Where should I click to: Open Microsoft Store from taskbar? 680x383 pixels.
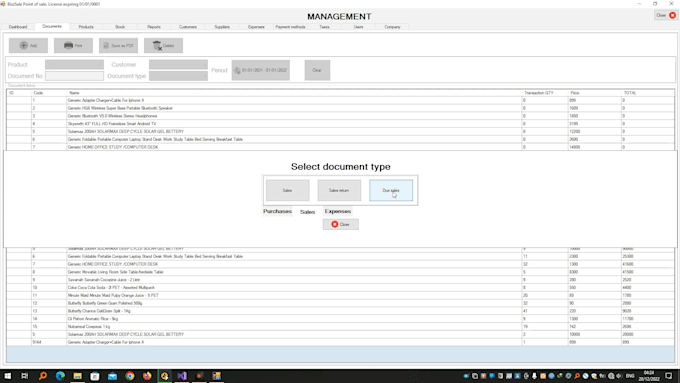95,376
